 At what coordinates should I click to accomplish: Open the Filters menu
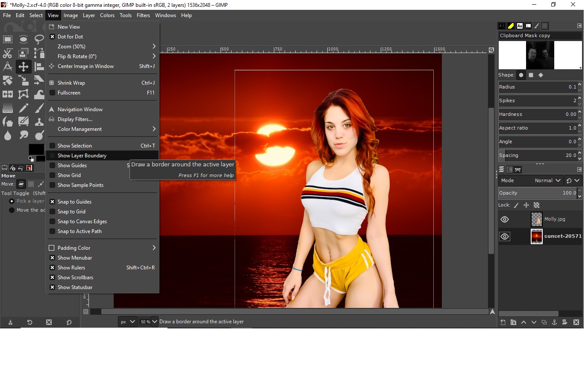[143, 15]
